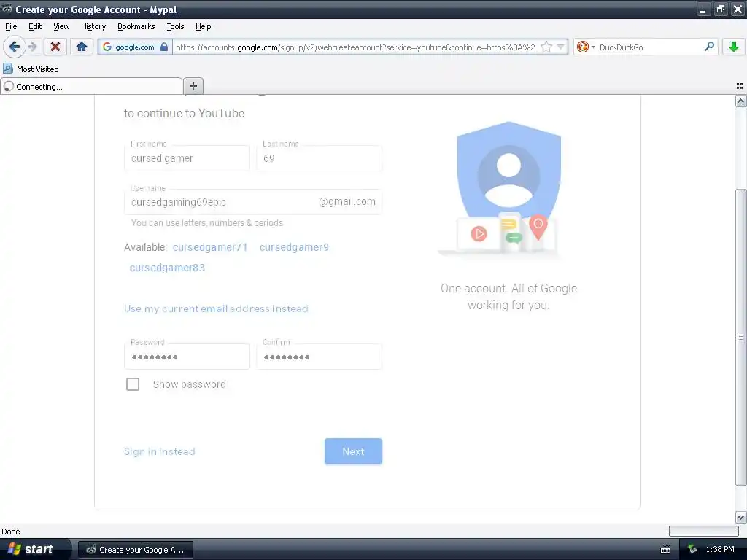
Task: Open the green Downloads arrow button
Action: (734, 47)
